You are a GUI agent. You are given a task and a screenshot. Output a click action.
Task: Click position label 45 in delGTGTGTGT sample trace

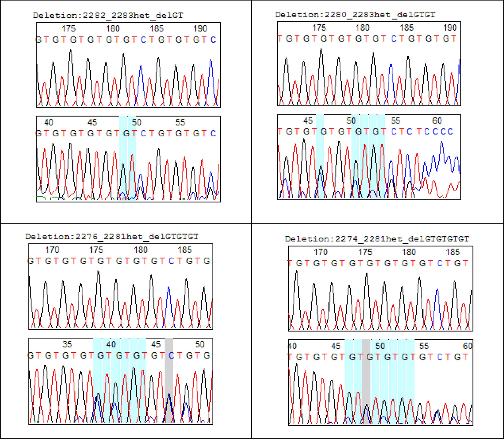[x=336, y=346]
